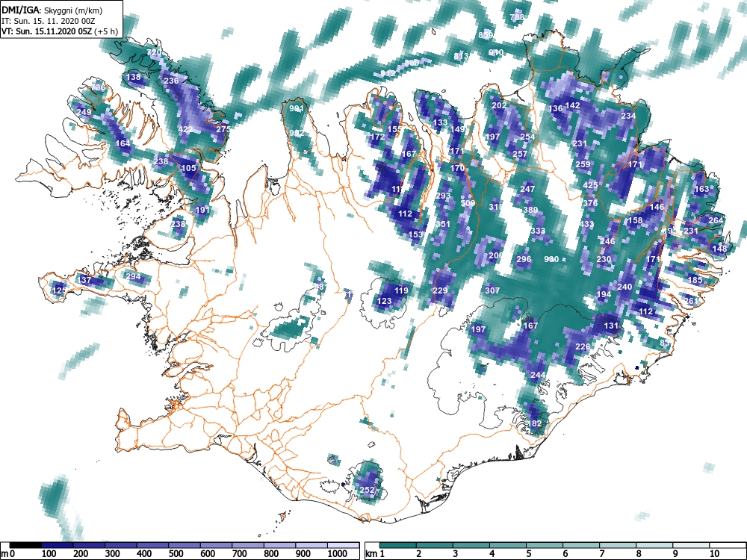747x560 pixels.
Task: Click the 'DMI/IGA: Skyggni (m/km)' title text
Action: click(x=52, y=10)
